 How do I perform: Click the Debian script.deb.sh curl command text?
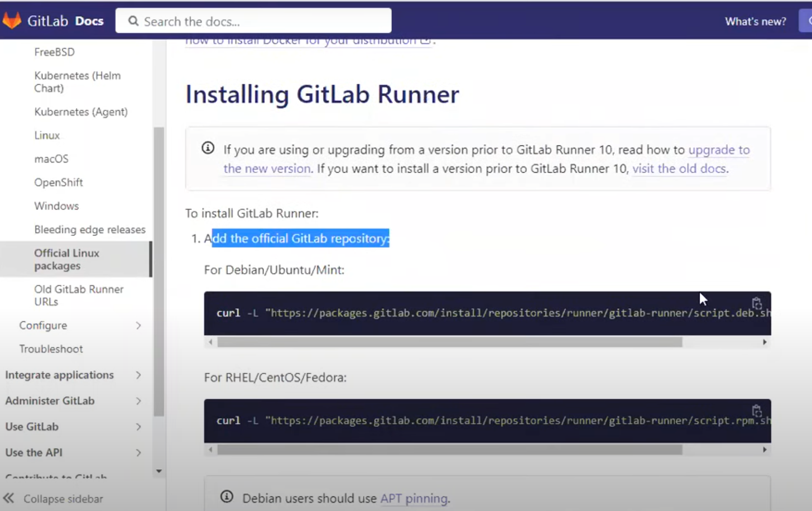click(x=493, y=313)
